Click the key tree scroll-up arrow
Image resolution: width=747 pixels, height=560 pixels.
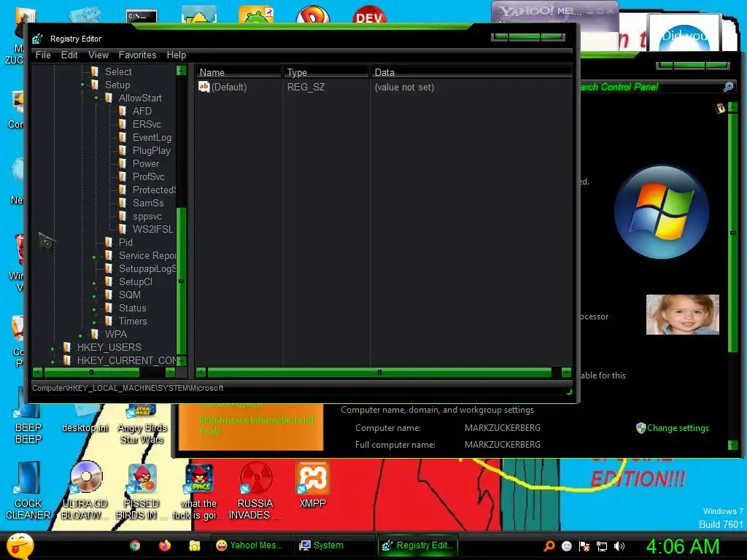click(181, 71)
